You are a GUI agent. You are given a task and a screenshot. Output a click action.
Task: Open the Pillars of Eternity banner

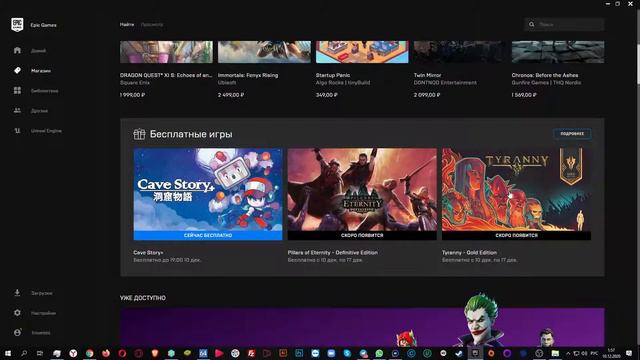(362, 194)
